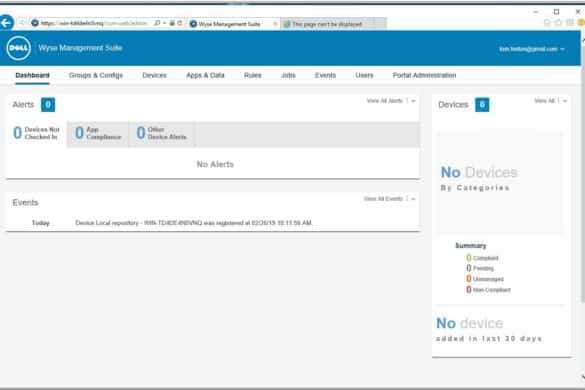Open browser tools gear icon
Screen dimensions: 585x390
click(570, 23)
